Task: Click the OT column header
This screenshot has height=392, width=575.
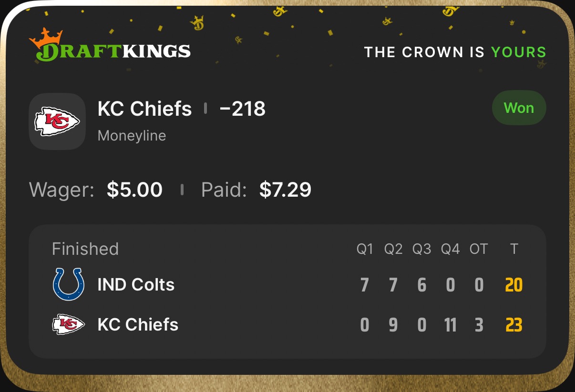Action: click(479, 249)
